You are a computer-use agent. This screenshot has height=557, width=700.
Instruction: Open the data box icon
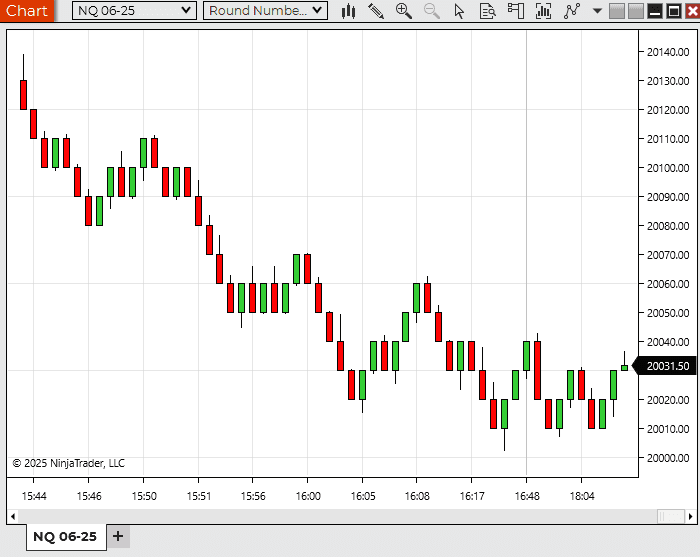[488, 11]
